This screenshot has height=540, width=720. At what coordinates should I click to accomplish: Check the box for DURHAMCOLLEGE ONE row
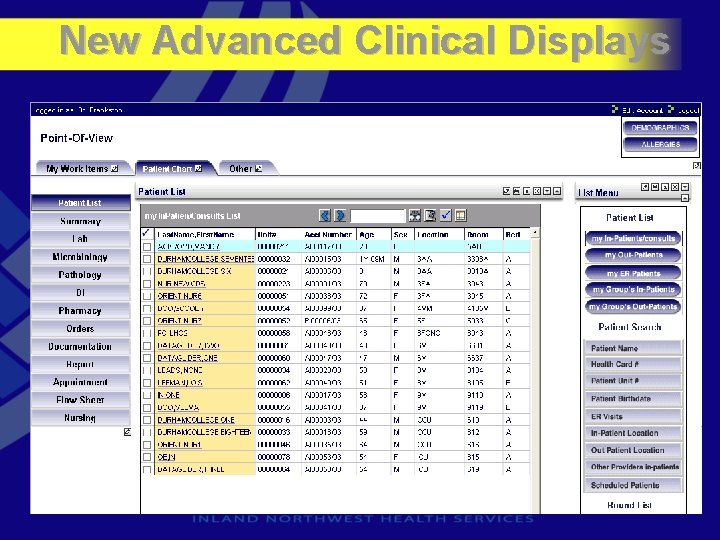[x=147, y=420]
